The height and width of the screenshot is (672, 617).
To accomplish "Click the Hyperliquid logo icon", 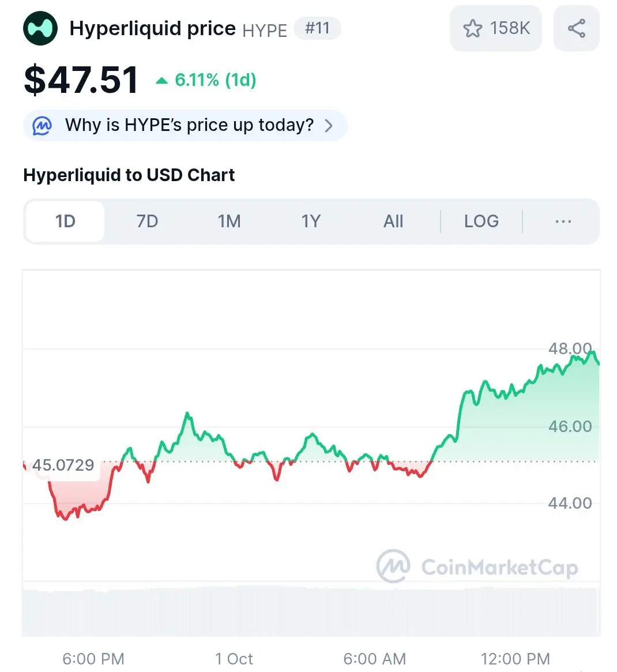I will click(40, 28).
